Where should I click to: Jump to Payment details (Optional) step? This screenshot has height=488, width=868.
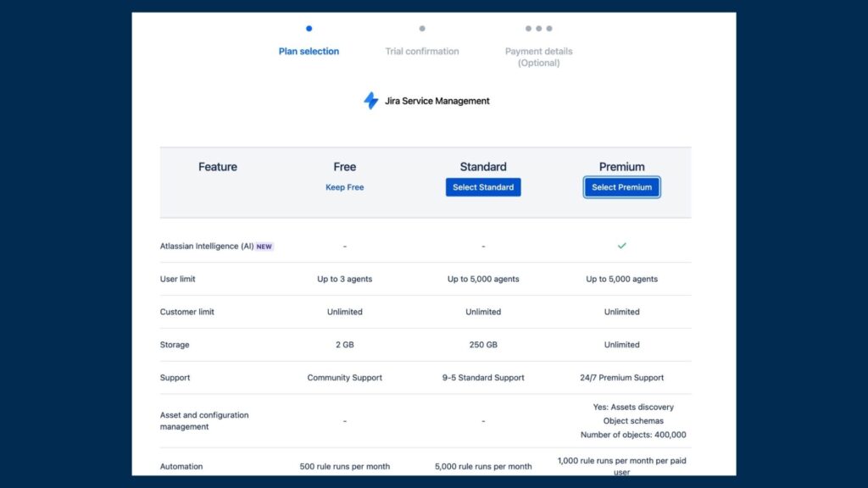(538, 57)
